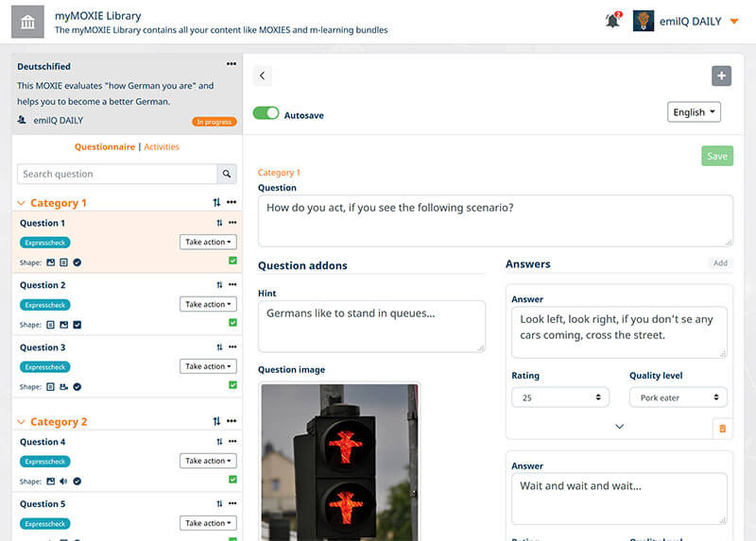Edit the 'Look left, look right' answer

point(619,332)
